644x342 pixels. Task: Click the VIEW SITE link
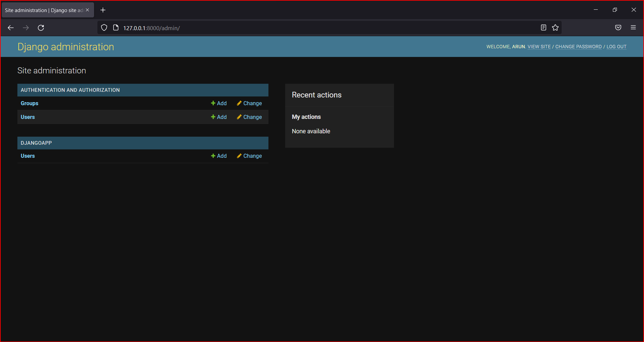coord(539,47)
